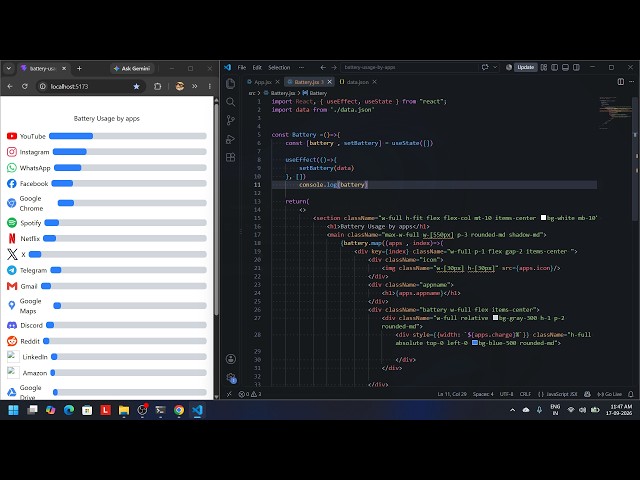This screenshot has width=640, height=480.
Task: Open File Explorer from the taskbar
Action: pyautogui.click(x=124, y=410)
